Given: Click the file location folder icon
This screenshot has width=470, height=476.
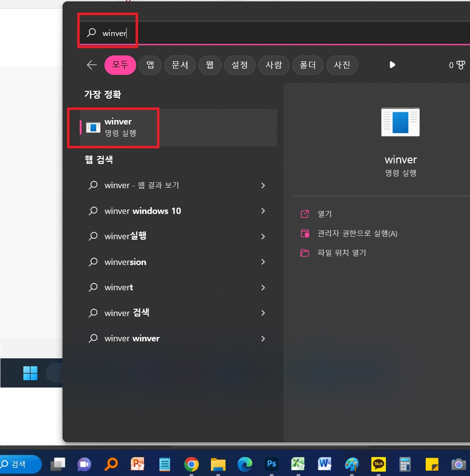Looking at the screenshot, I should pos(305,253).
